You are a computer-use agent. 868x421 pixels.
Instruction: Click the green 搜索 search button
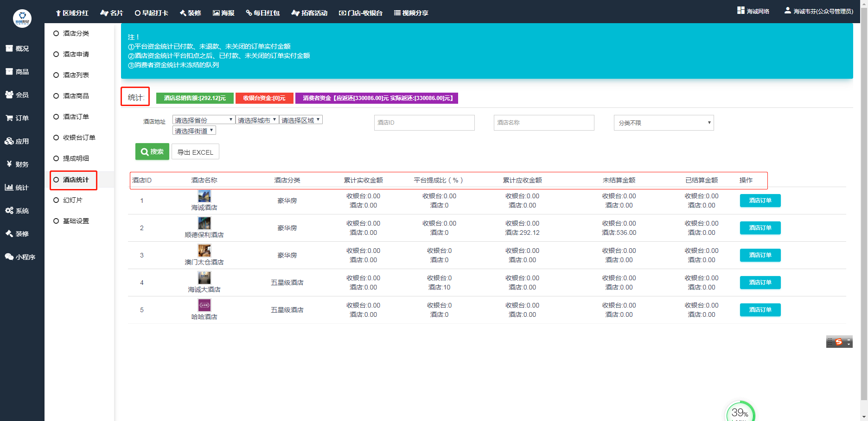[152, 151]
